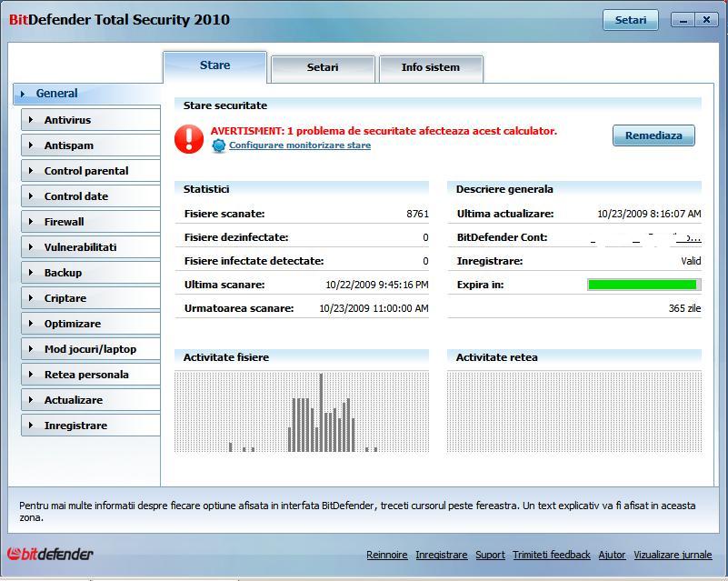Viewport: 728px width, 581px height.
Task: Open the Ajutor link
Action: [612, 555]
